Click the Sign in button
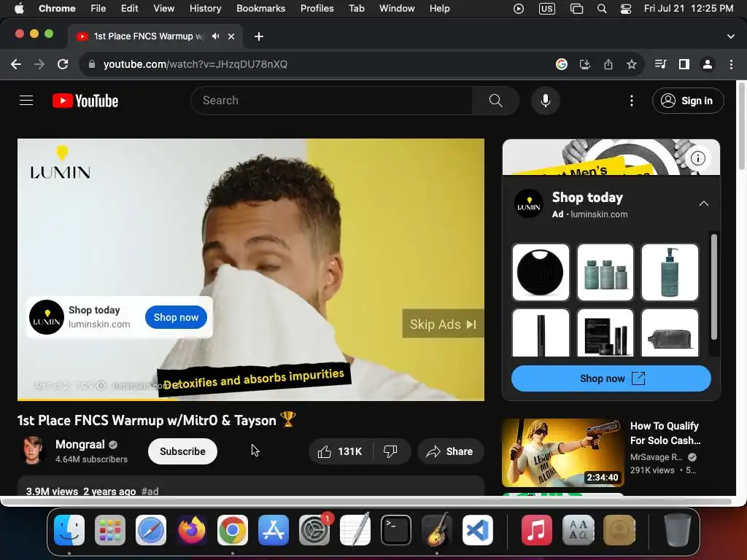Viewport: 747px width, 560px height. (x=688, y=101)
